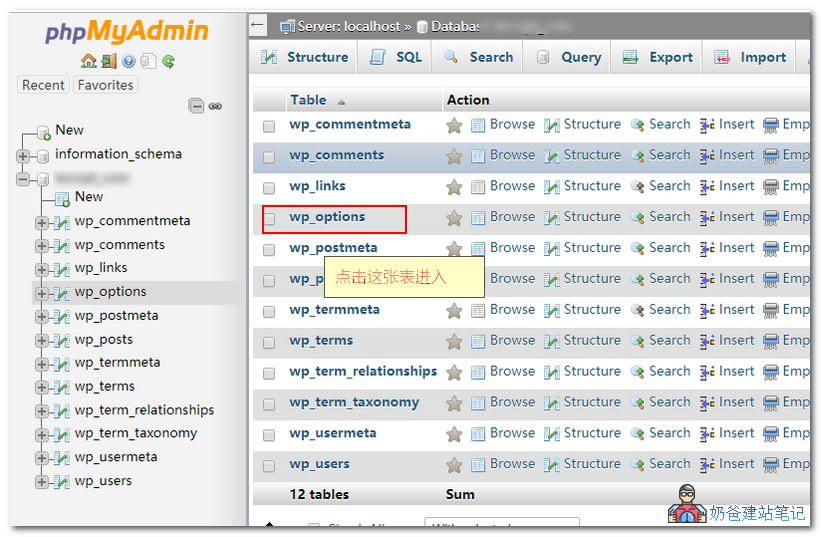The image size is (821, 537).
Task: Open the Export tab
Action: click(658, 57)
